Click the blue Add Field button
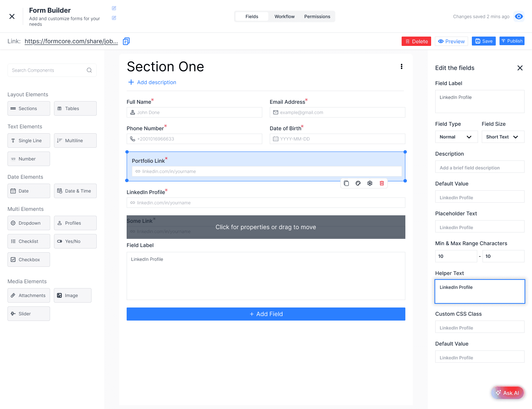Screen dimensions: 532x409 [266, 314]
